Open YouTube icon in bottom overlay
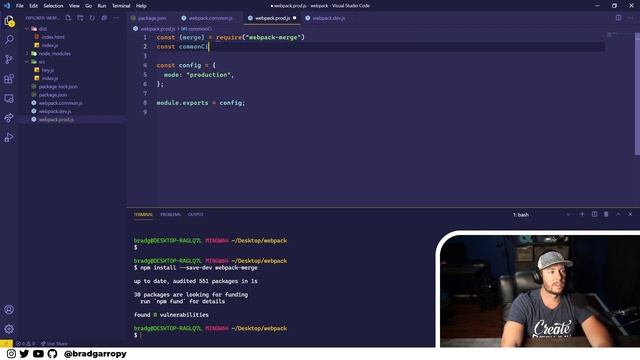Image resolution: width=640 pixels, height=360 pixels. tap(38, 354)
